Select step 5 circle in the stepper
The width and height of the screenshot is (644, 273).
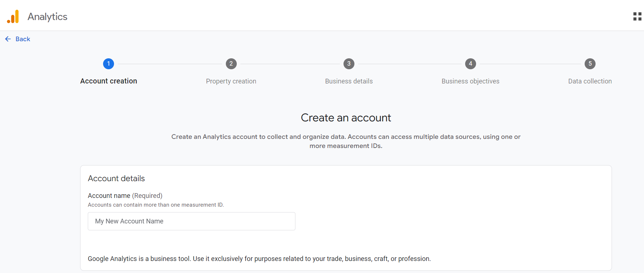[590, 64]
